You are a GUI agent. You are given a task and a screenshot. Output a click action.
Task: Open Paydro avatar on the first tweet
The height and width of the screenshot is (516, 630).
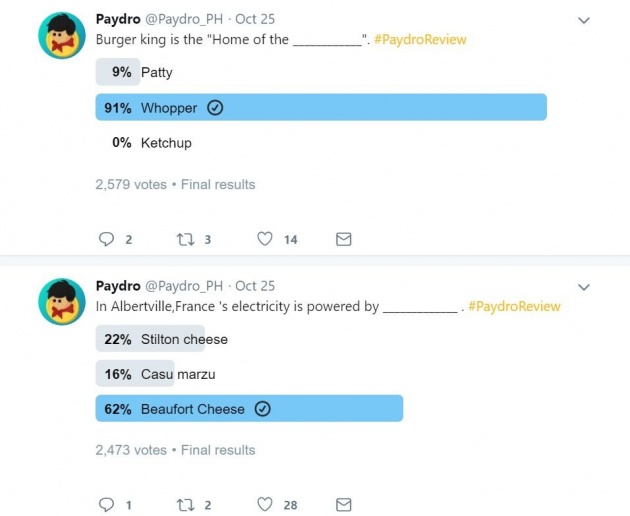pos(62,36)
